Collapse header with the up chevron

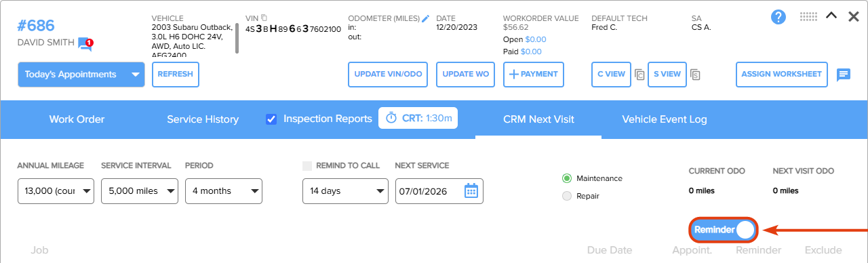[x=831, y=16]
